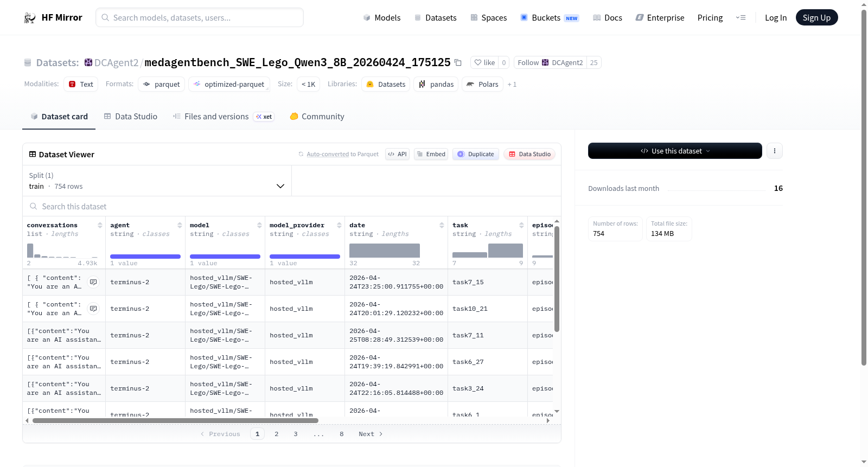Click the Log In link
This screenshot has height=467, width=868.
tap(776, 17)
